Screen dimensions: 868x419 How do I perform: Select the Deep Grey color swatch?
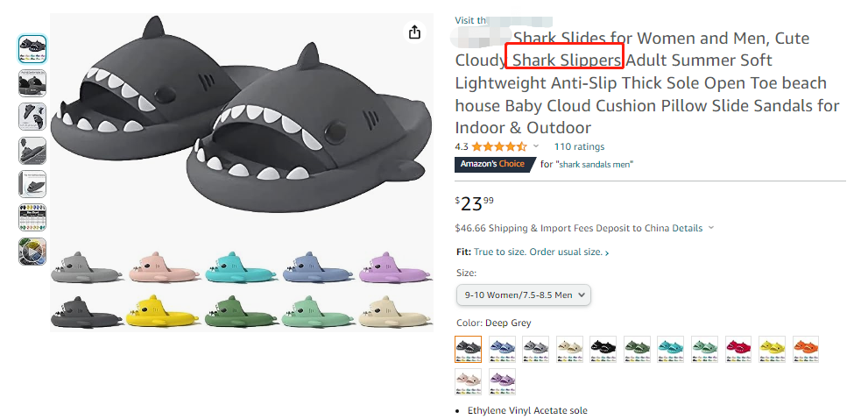click(x=468, y=349)
